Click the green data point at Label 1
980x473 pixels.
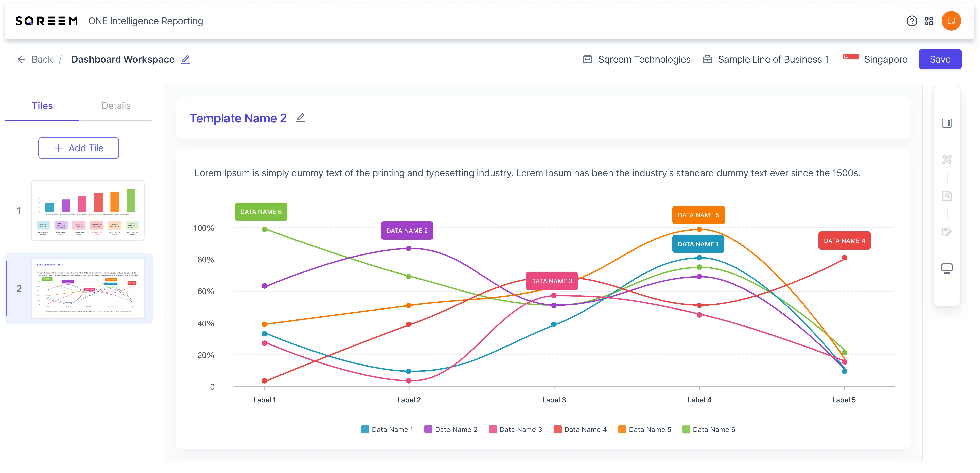(264, 229)
